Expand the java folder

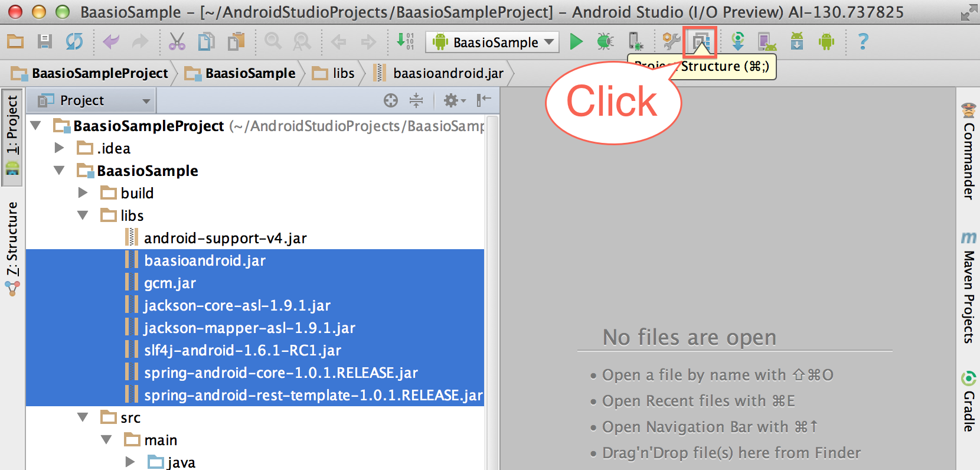[130, 462]
